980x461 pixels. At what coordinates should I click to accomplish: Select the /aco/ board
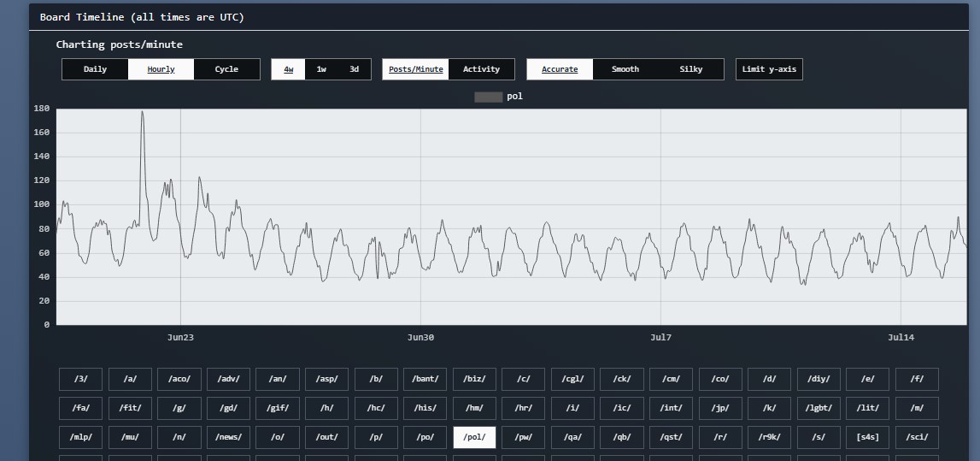pos(179,379)
